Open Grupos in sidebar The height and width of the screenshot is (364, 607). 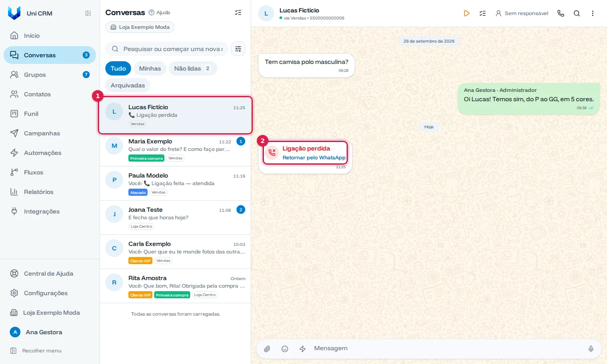(50, 75)
